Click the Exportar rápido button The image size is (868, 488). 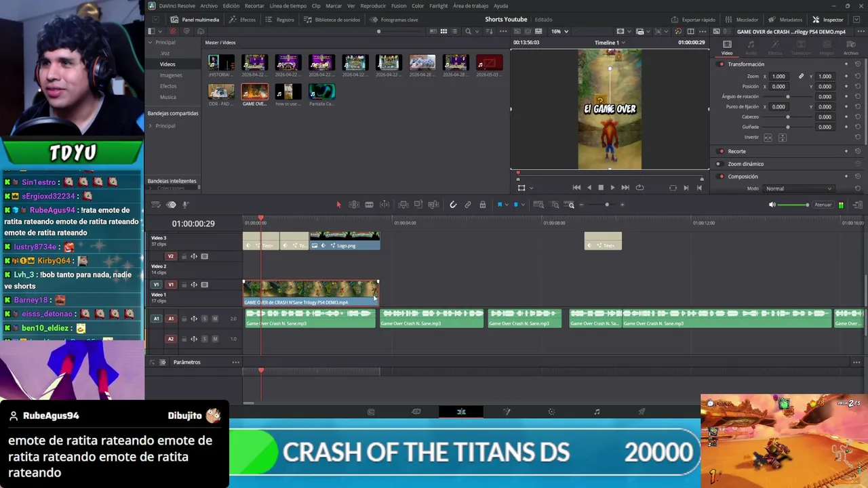693,20
